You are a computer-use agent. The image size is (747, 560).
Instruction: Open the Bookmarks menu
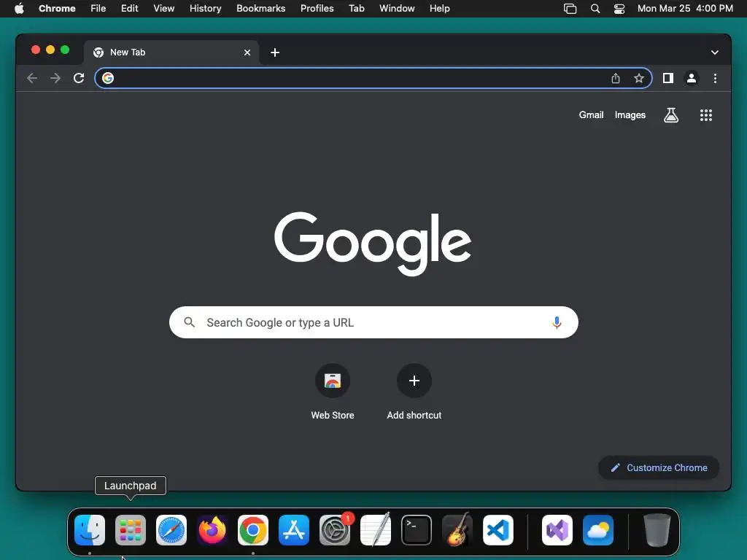[260, 9]
